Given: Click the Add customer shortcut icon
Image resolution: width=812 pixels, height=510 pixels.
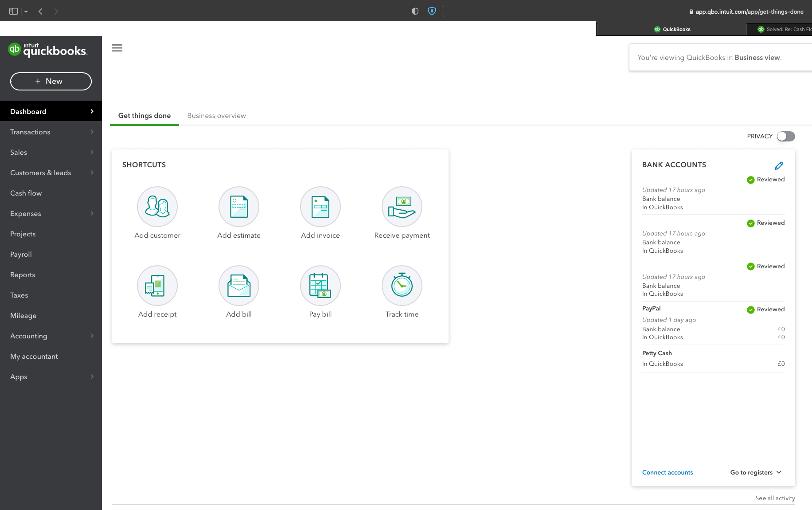Looking at the screenshot, I should (157, 207).
